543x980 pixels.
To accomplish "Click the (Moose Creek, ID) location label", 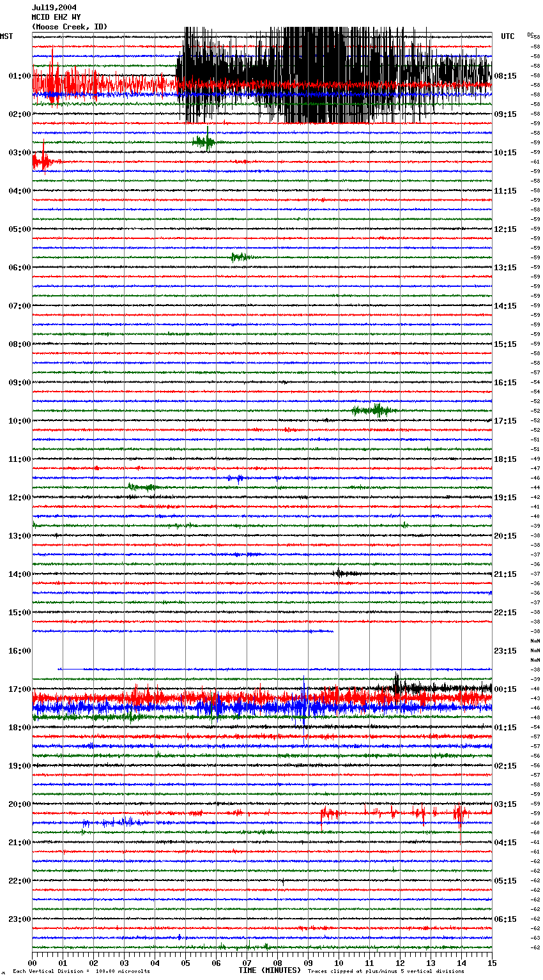I will point(69,27).
